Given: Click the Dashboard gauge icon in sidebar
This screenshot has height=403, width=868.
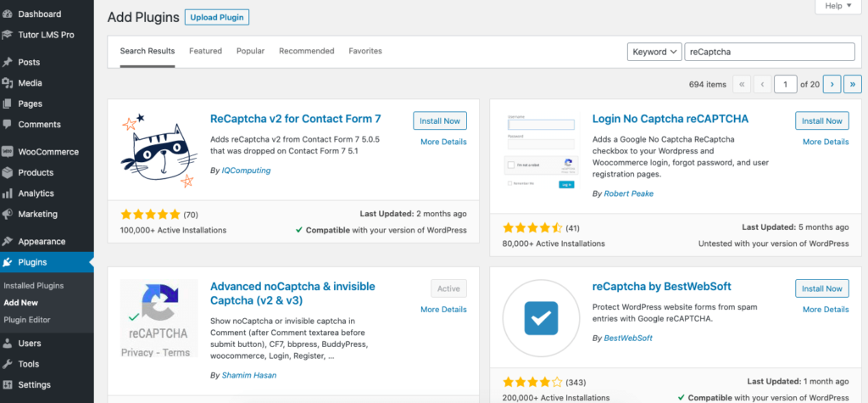Looking at the screenshot, I should click(7, 14).
